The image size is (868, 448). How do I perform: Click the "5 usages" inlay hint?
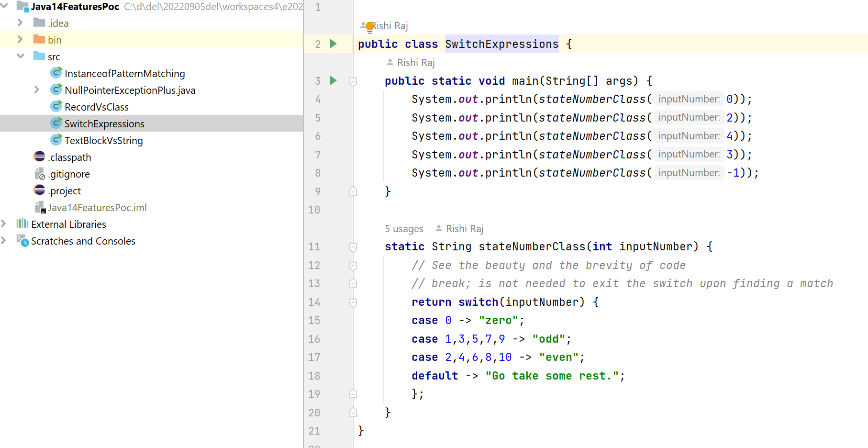coord(404,229)
